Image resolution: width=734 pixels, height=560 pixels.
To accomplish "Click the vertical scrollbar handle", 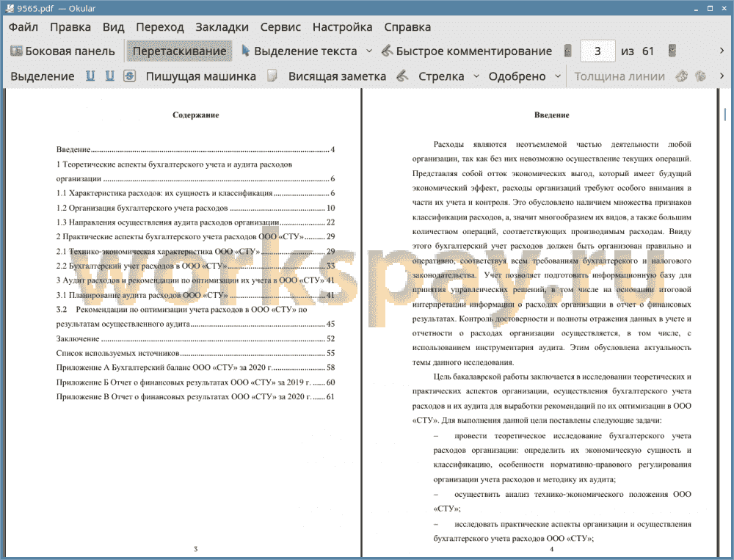I will tap(725, 114).
